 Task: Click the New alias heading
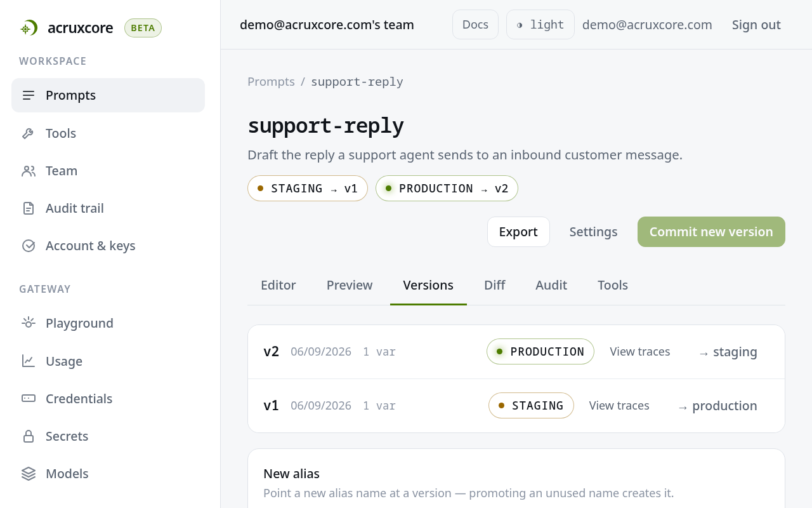pos(291,474)
